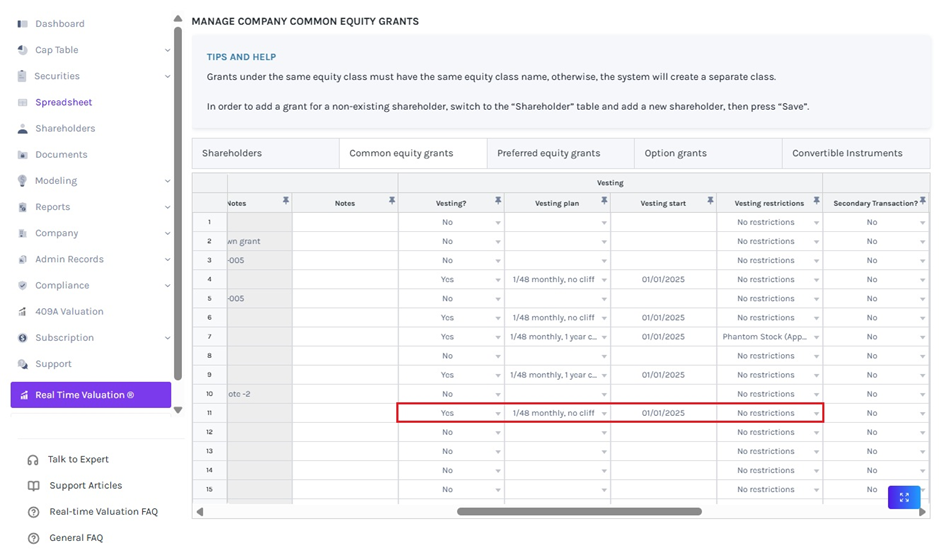This screenshot has width=939, height=555.
Task: Click the Talk to Expert headset icon
Action: (33, 460)
